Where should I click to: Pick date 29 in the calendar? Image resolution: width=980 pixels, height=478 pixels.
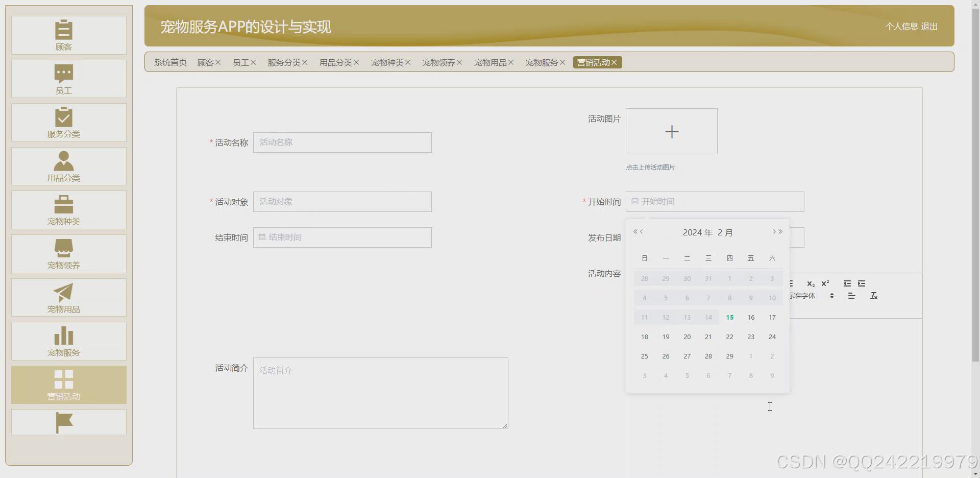730,356
